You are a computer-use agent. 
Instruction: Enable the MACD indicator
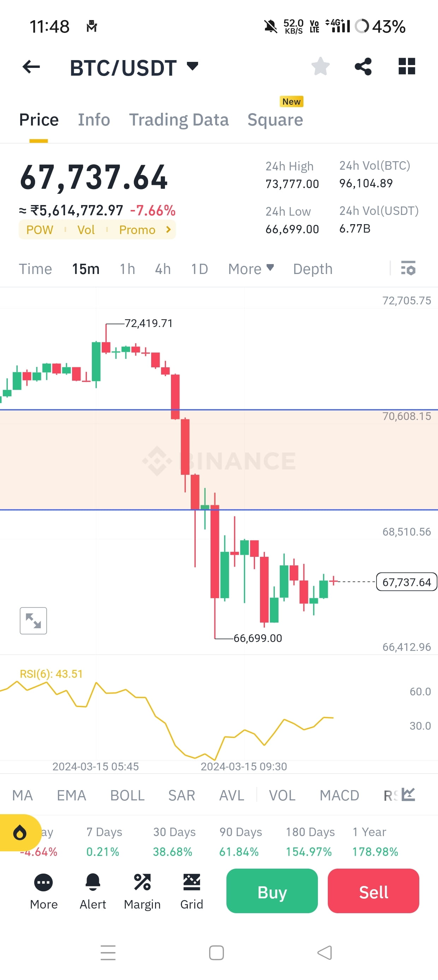pyautogui.click(x=339, y=795)
